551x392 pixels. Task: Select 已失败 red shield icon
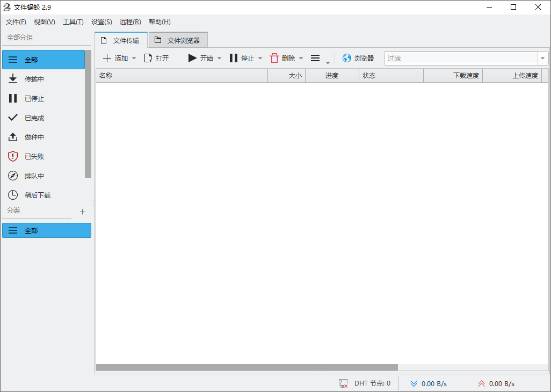pos(13,156)
